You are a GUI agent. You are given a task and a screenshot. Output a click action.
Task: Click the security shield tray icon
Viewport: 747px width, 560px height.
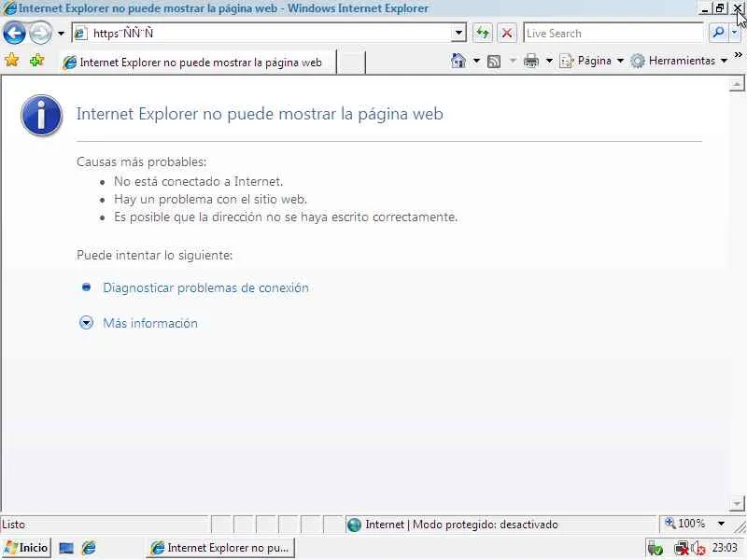click(x=655, y=549)
